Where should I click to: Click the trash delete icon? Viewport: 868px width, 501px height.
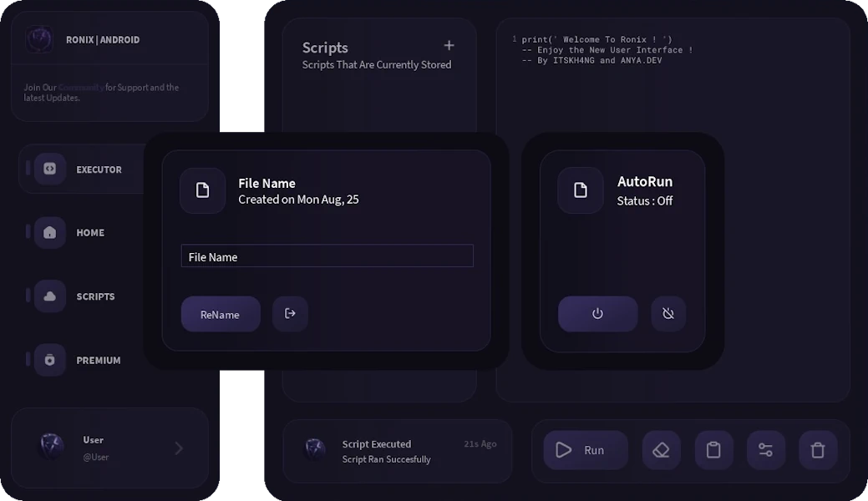818,450
